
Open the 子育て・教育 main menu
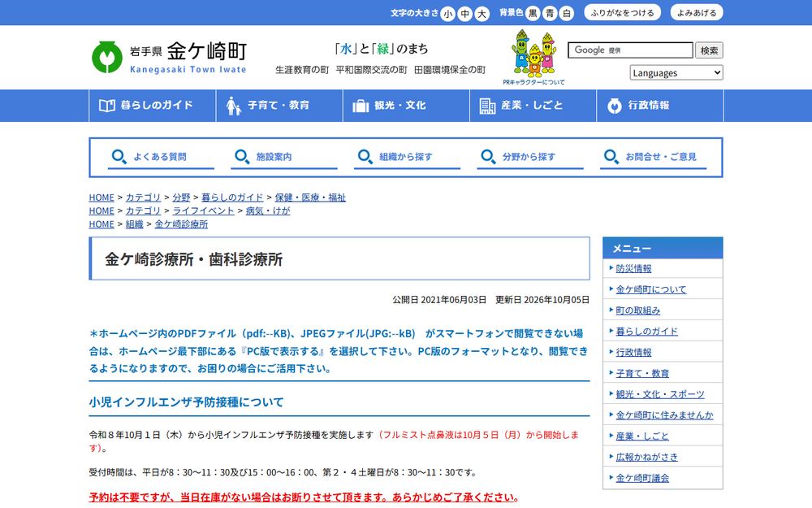coord(279,106)
